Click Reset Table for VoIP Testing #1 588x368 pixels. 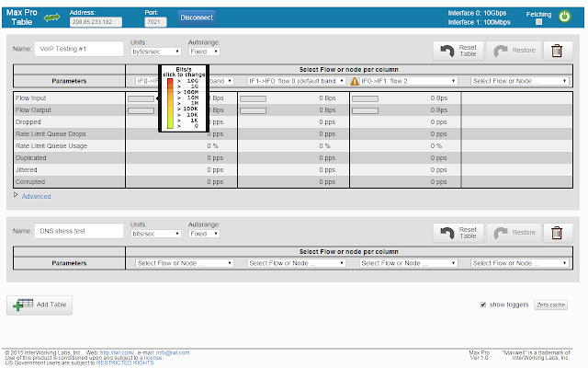[458, 51]
